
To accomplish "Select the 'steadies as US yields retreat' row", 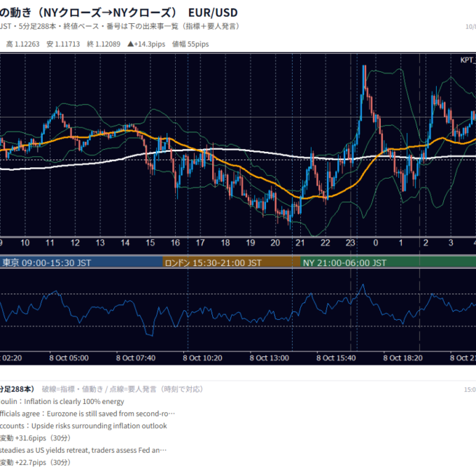I will click(x=83, y=450).
